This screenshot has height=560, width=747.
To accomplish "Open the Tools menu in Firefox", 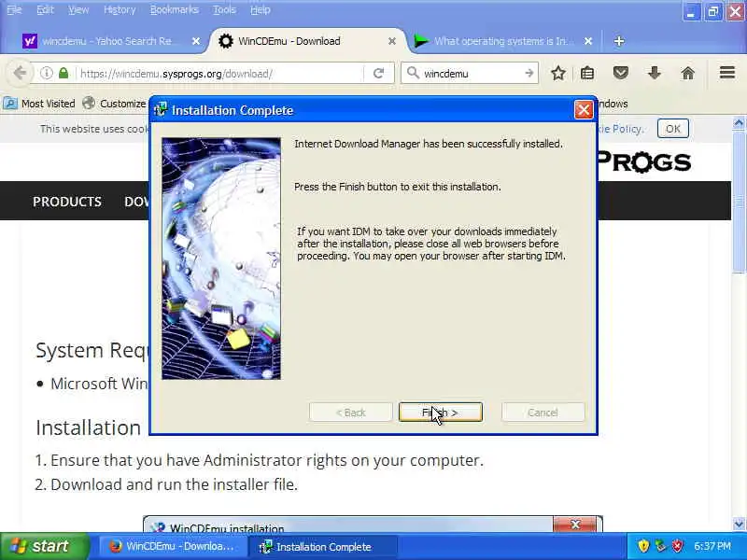I will (x=224, y=9).
